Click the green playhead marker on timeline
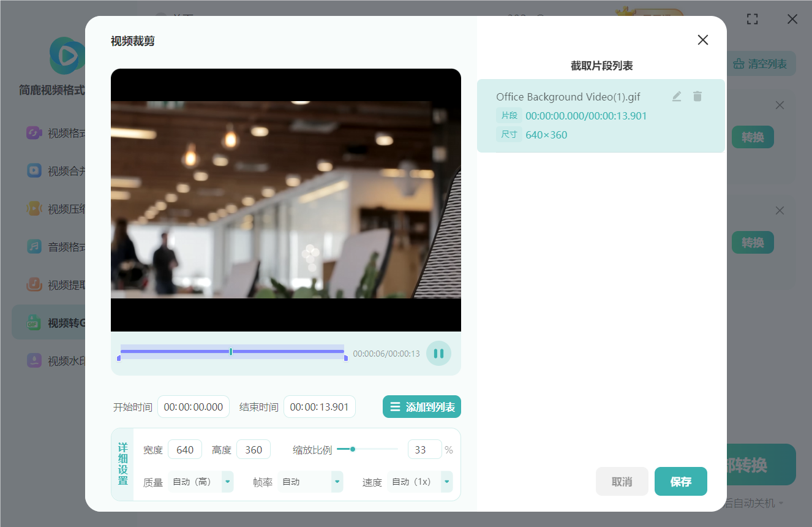812x527 pixels. pos(231,352)
